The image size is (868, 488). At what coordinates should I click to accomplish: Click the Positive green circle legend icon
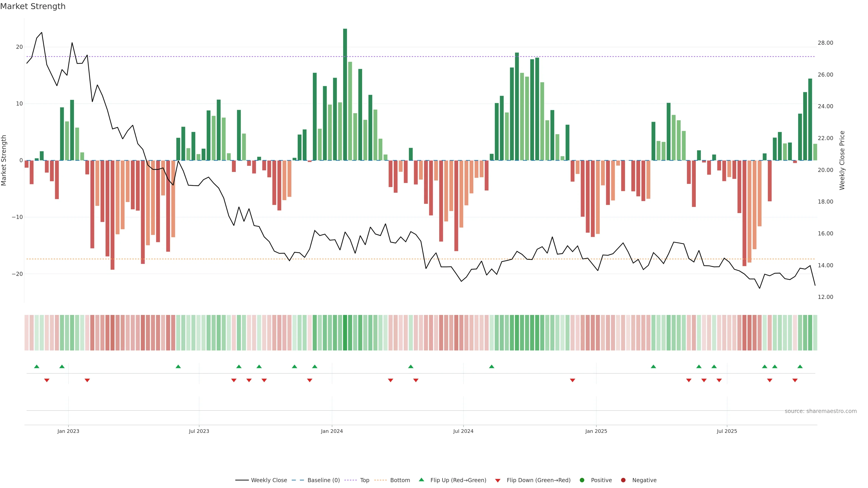(x=582, y=480)
